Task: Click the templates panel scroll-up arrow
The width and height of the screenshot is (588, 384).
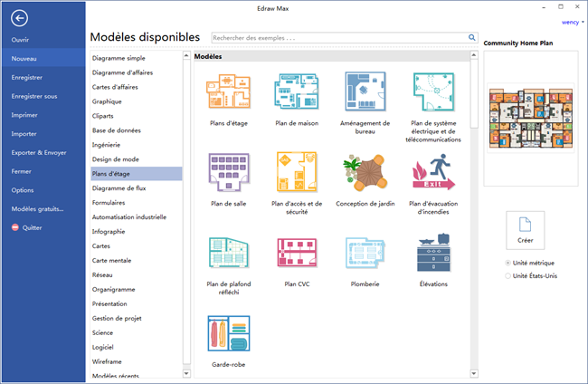Action: [474, 55]
